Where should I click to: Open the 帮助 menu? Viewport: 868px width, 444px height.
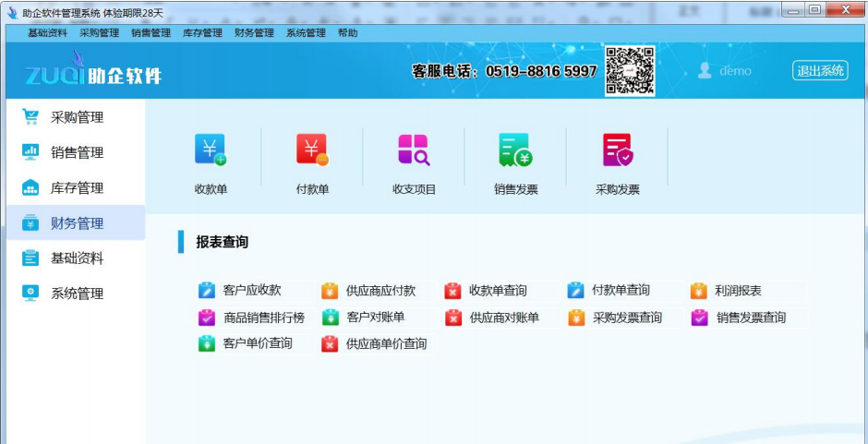click(x=347, y=33)
